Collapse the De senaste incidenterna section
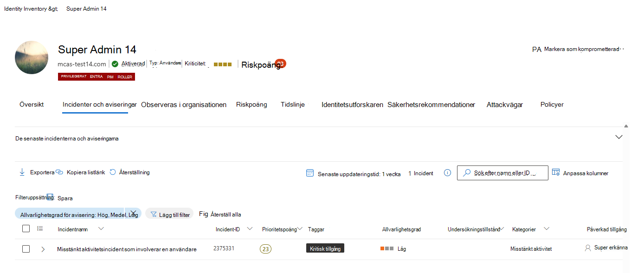 619,137
